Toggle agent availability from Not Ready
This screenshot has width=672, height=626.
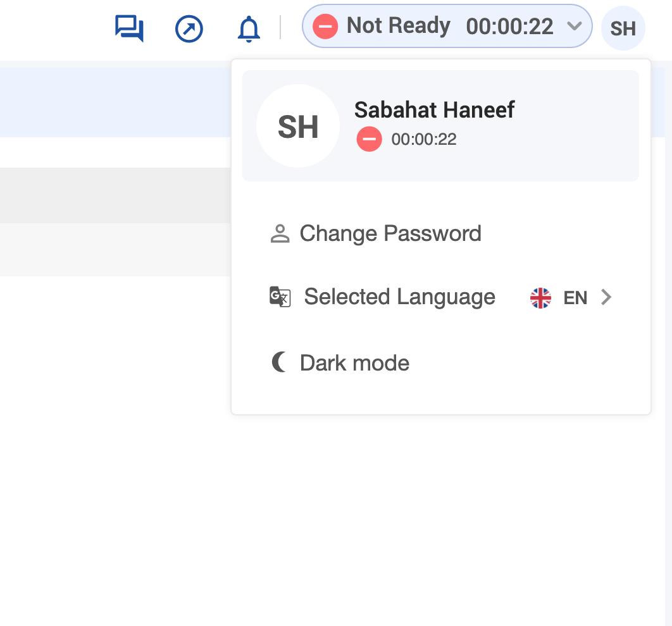tap(397, 27)
